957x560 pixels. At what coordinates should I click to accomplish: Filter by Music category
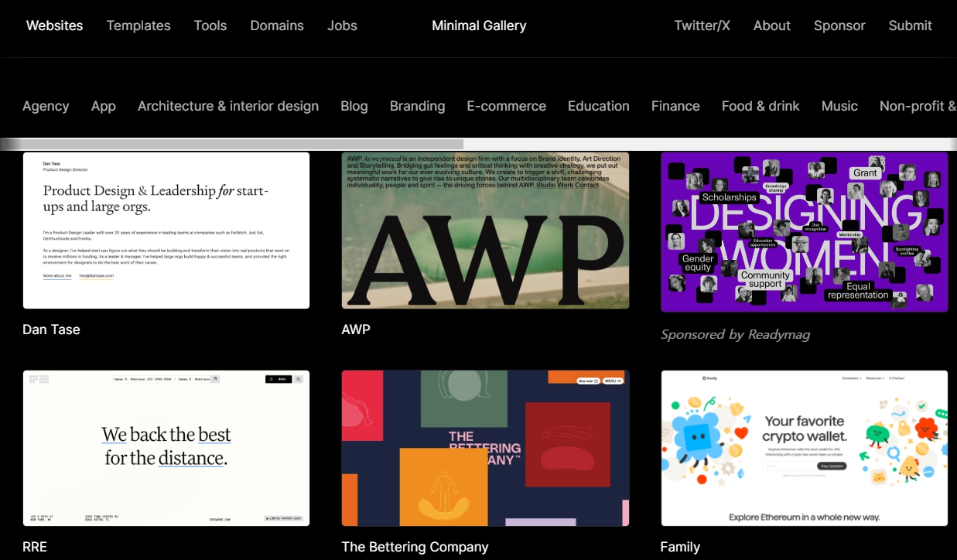point(839,106)
